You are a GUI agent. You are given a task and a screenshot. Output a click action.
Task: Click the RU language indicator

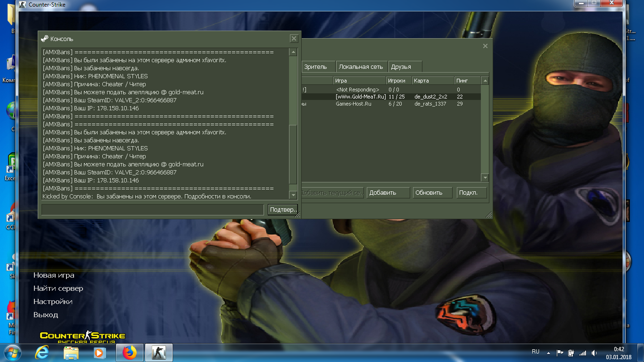pyautogui.click(x=536, y=352)
